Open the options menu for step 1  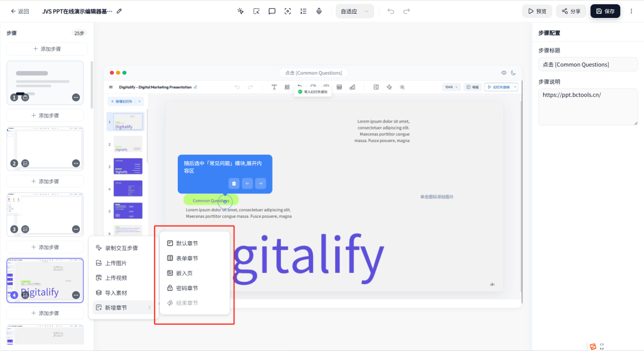(76, 97)
